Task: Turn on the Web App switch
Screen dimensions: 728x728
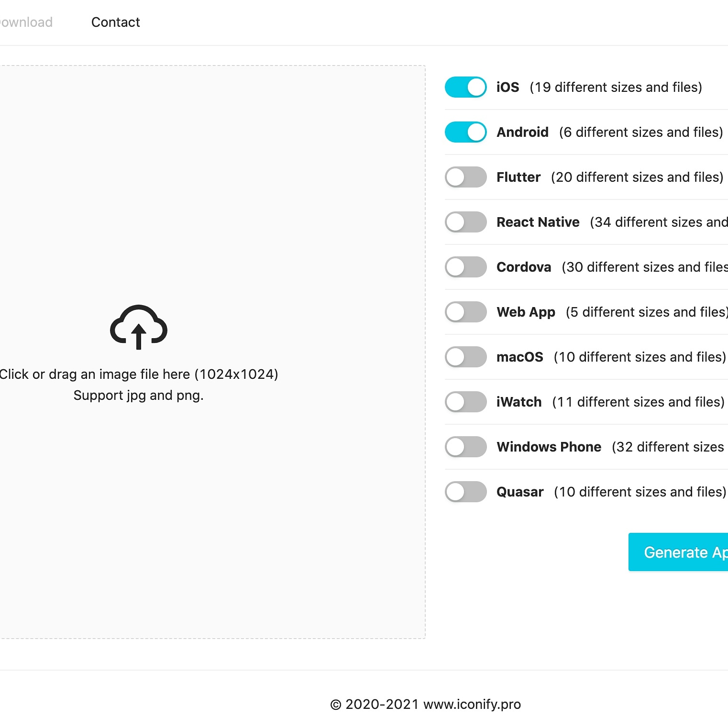Action: [x=465, y=312]
